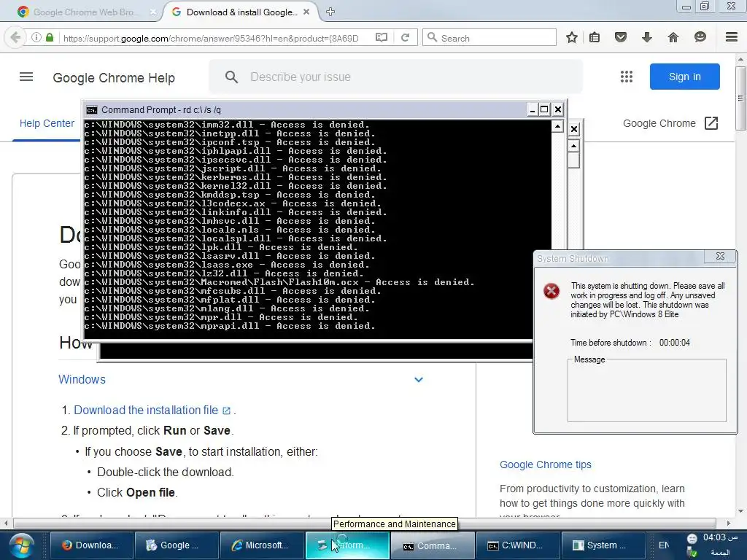Open the Google Chrome tips link
The height and width of the screenshot is (560, 747).
[546, 464]
